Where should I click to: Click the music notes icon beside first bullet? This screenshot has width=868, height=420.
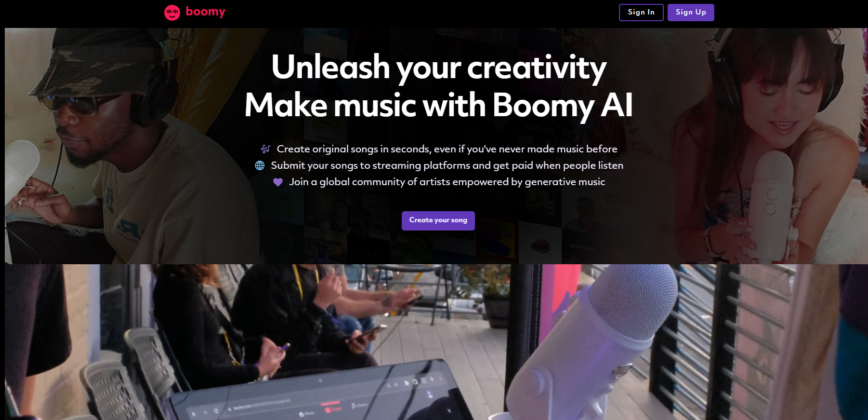265,149
